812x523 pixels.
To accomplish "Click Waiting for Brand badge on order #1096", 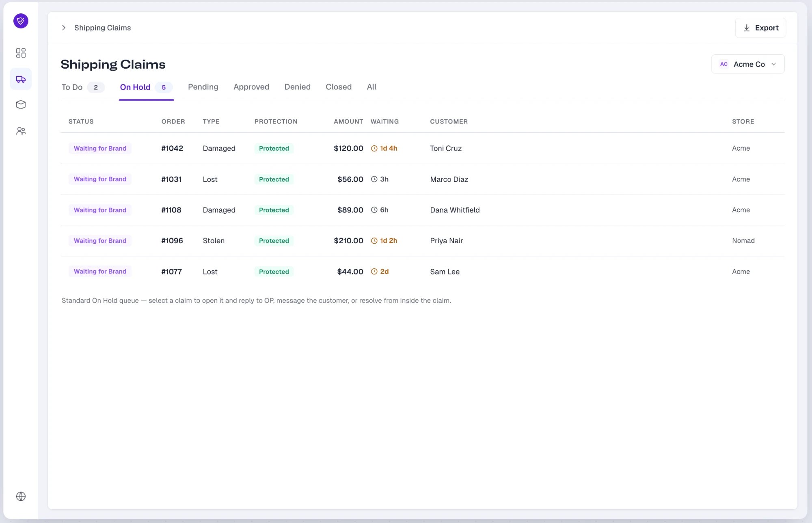I will point(100,241).
